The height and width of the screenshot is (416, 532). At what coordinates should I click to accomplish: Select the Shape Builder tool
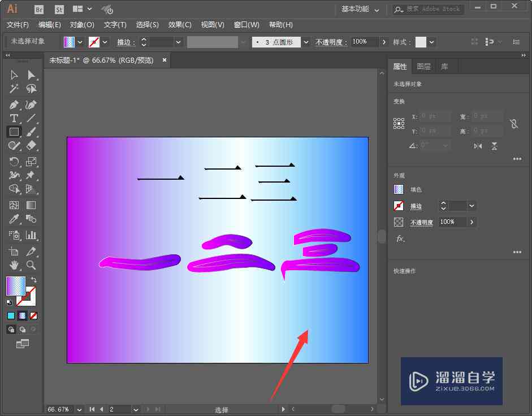[14, 189]
